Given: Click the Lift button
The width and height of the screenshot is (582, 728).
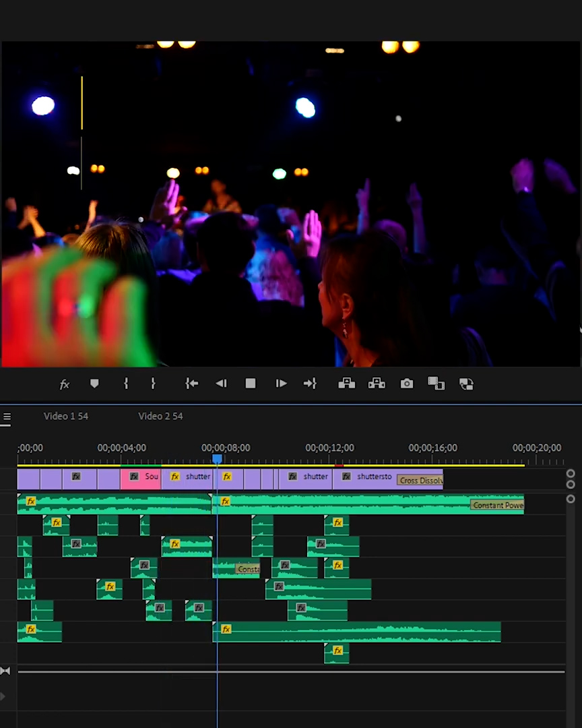Looking at the screenshot, I should pos(347,384).
